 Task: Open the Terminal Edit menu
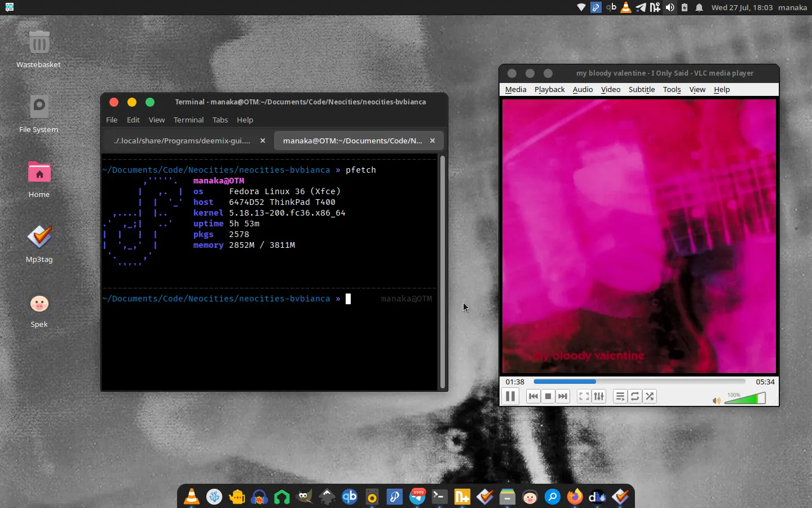click(133, 120)
